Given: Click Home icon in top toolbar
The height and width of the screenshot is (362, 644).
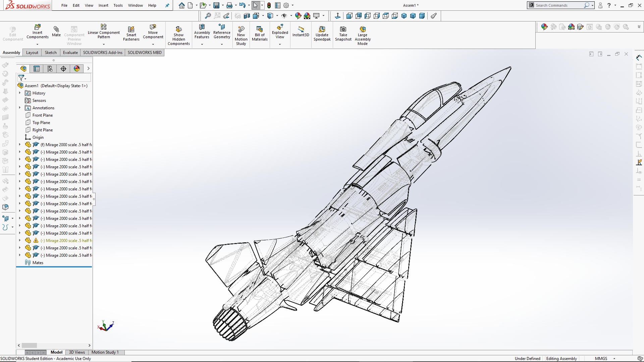Looking at the screenshot, I should 181,5.
